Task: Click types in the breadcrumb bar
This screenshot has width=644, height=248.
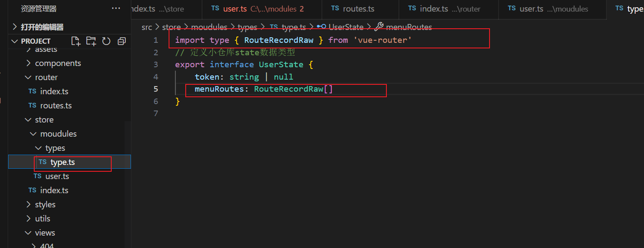Action: coord(247,27)
